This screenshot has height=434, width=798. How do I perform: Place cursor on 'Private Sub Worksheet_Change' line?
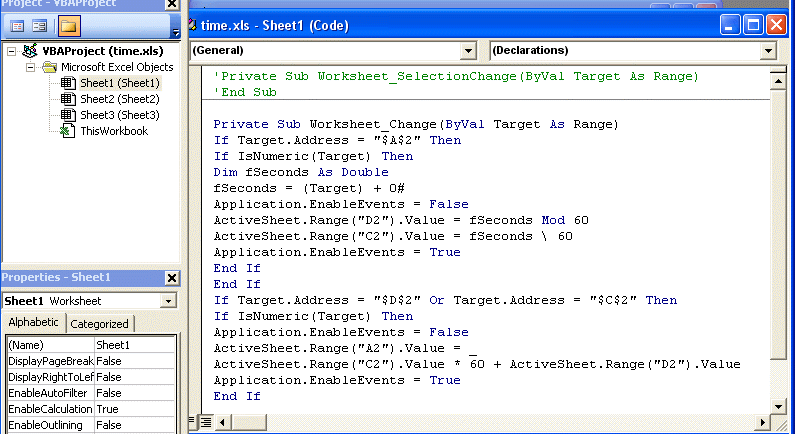[x=416, y=125]
